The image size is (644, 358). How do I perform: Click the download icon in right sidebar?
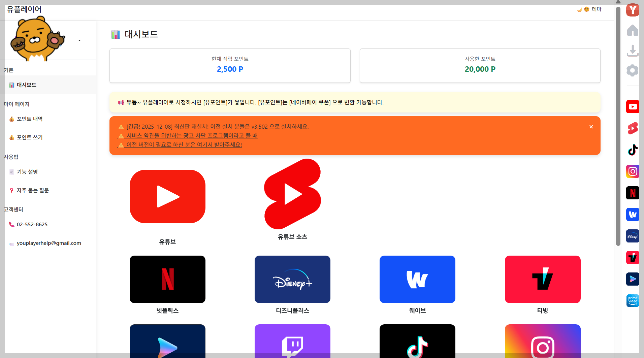(x=633, y=51)
